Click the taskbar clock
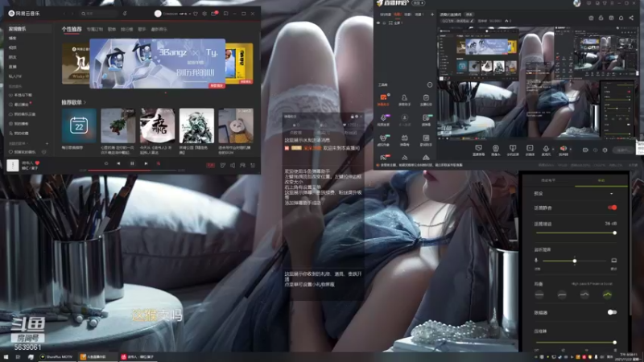The image size is (644, 362). [629, 357]
